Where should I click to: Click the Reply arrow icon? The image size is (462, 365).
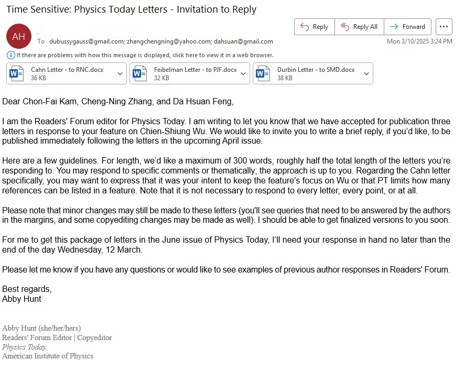pyautogui.click(x=304, y=27)
